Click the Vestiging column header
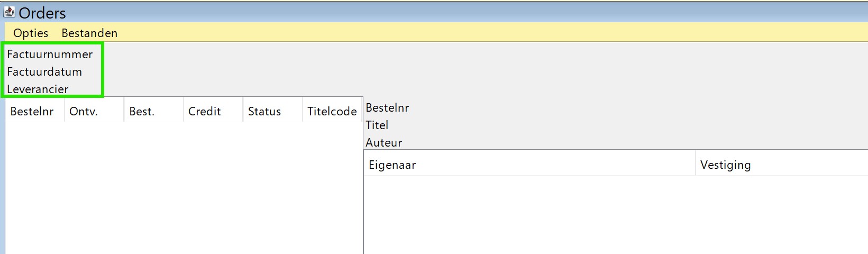 click(x=726, y=165)
